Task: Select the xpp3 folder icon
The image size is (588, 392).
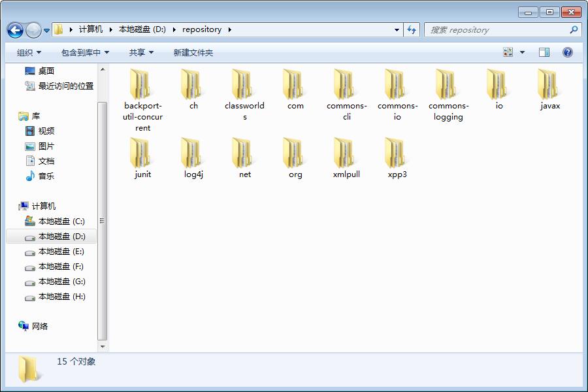Action: pos(396,152)
